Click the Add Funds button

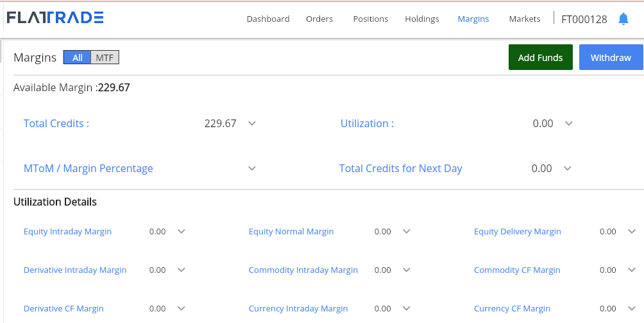click(x=541, y=57)
